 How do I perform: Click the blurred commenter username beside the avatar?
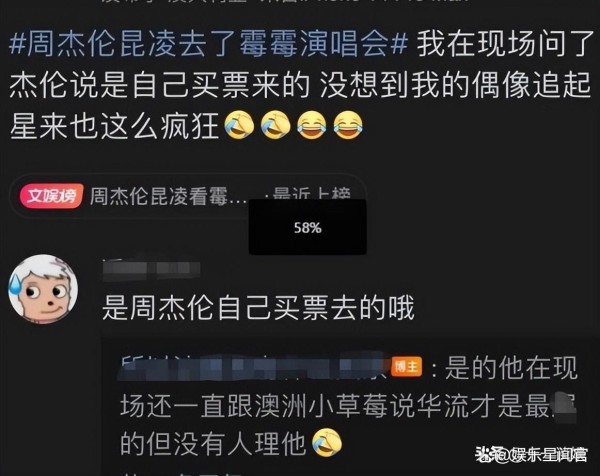[151, 267]
